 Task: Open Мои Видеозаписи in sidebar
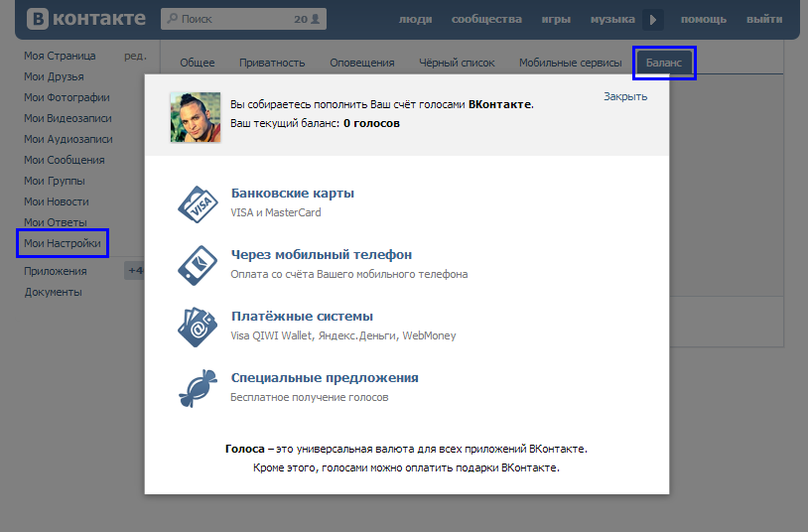point(67,118)
